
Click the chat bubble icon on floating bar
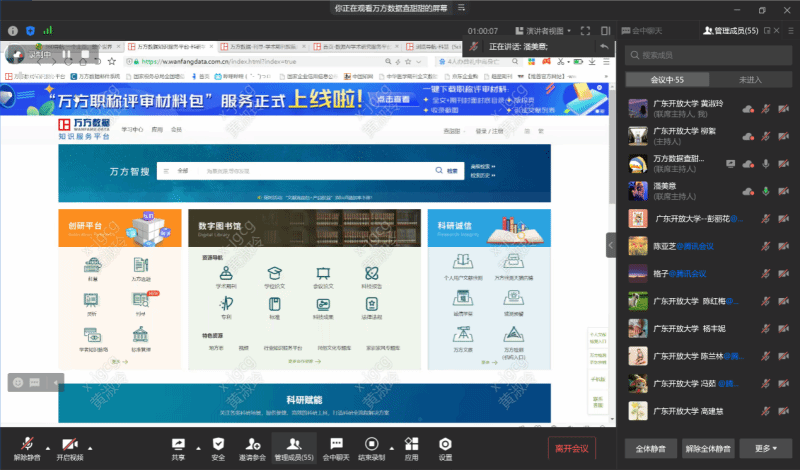coord(35,382)
